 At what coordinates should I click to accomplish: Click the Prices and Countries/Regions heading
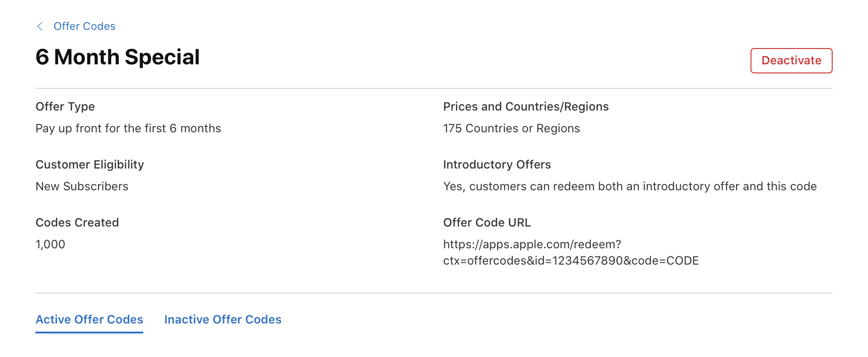[x=526, y=107]
